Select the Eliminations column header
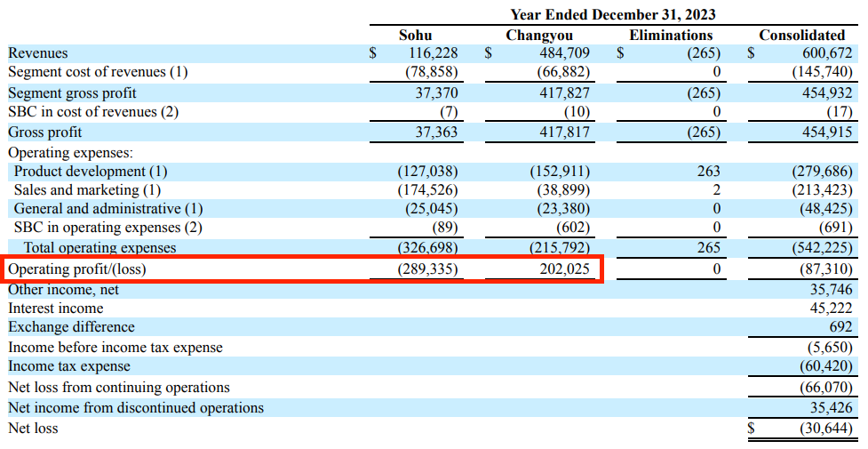868x449 pixels. click(x=671, y=35)
